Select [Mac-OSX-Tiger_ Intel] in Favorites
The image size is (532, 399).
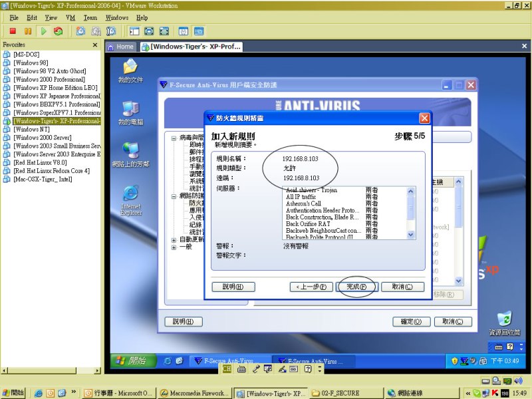click(x=43, y=179)
